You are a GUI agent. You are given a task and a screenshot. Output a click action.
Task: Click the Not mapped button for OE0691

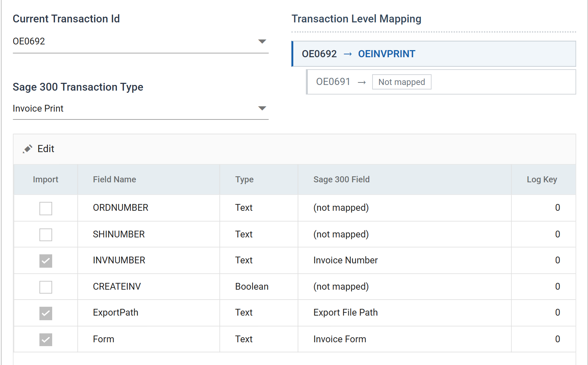pos(402,82)
